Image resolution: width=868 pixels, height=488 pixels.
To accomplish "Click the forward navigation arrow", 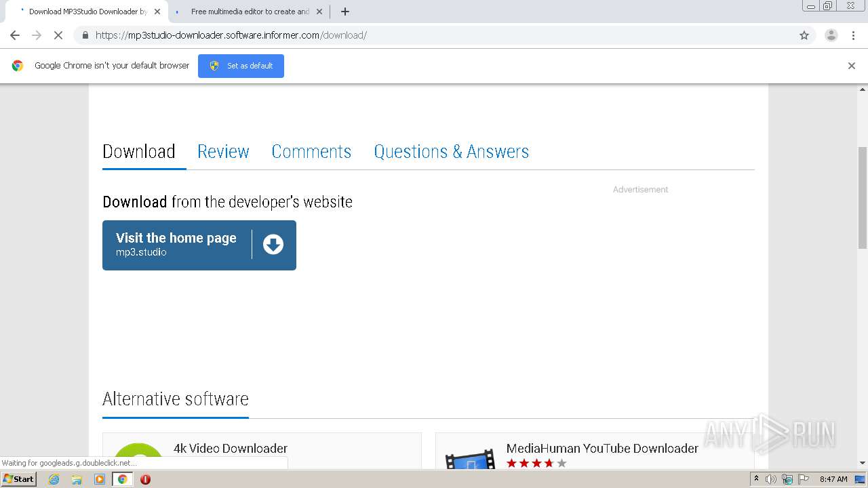I will pyautogui.click(x=37, y=35).
